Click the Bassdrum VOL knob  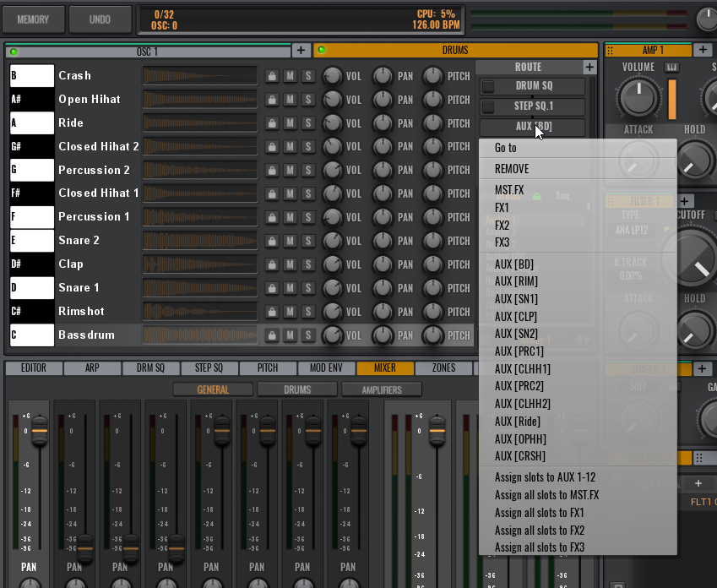click(x=333, y=335)
